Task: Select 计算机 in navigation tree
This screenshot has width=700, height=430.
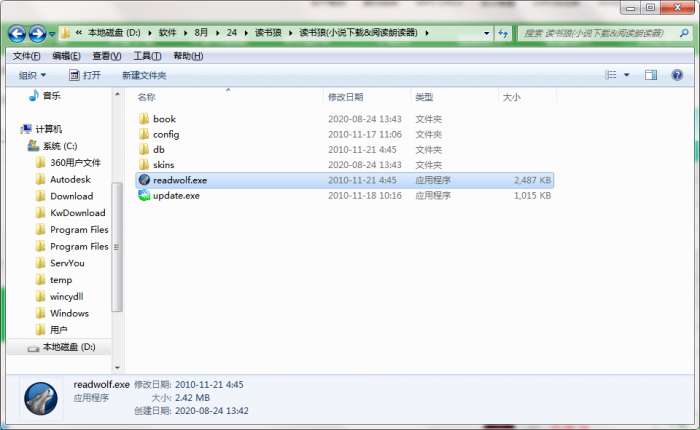Action: (x=49, y=129)
